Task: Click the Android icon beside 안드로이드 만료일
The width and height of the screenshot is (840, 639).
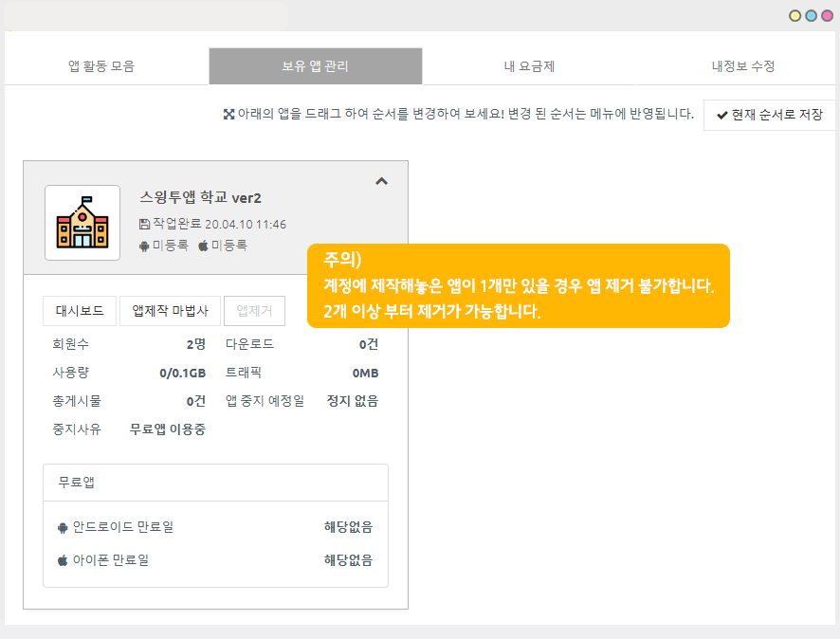Action: pyautogui.click(x=63, y=527)
